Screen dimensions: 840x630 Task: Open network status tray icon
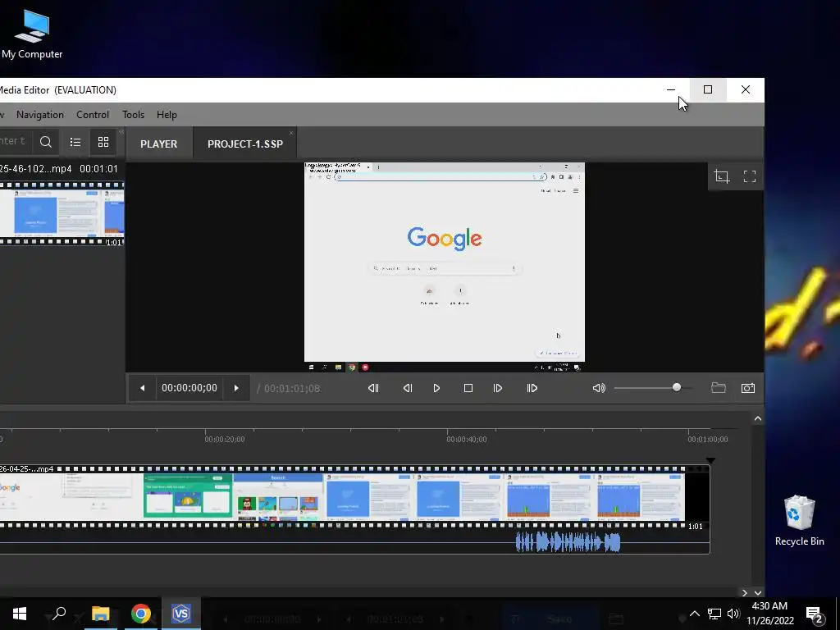[x=714, y=614]
